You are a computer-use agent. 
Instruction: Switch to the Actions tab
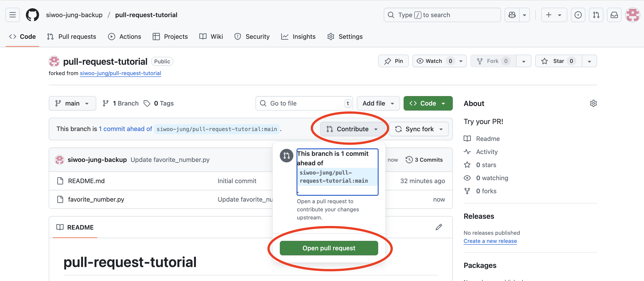pos(124,37)
